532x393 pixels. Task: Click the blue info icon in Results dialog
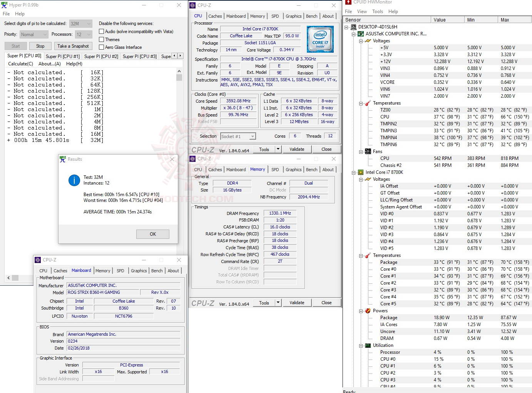[74, 180]
